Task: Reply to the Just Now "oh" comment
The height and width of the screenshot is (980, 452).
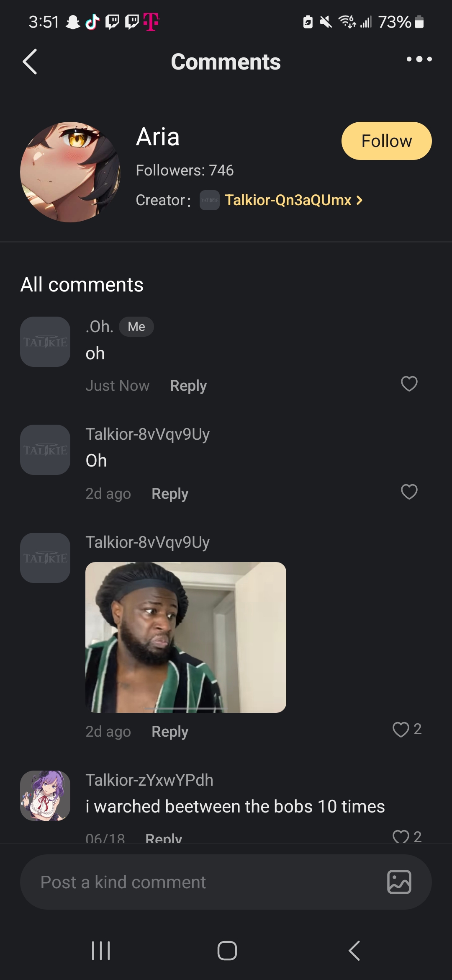Action: click(188, 386)
